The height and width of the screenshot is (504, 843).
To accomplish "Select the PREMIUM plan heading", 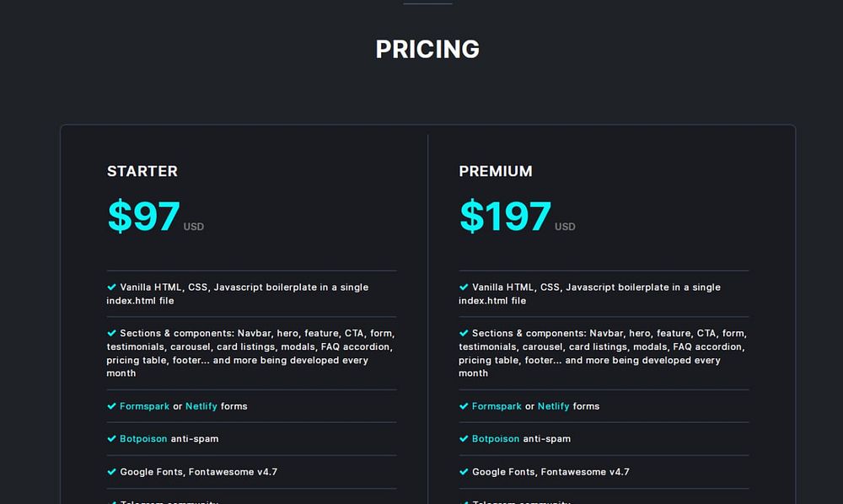I will [496, 172].
